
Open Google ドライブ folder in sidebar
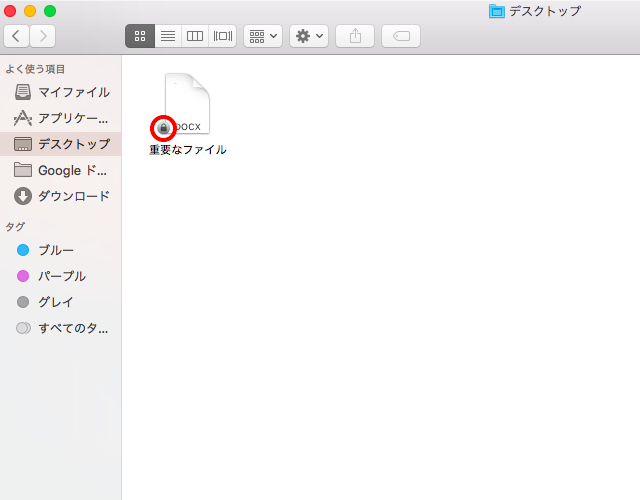pos(60,170)
